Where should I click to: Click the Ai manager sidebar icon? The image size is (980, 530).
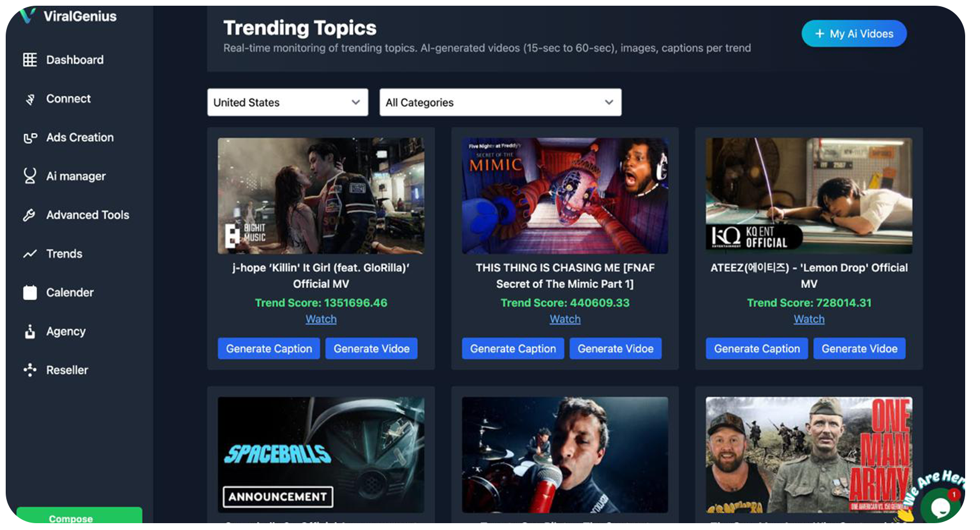pyautogui.click(x=30, y=176)
